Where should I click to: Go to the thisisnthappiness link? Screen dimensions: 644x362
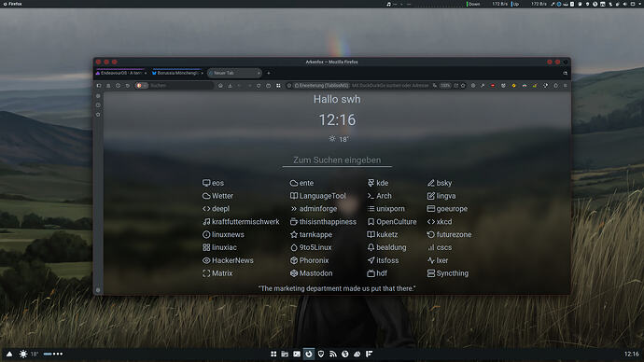[x=323, y=222]
